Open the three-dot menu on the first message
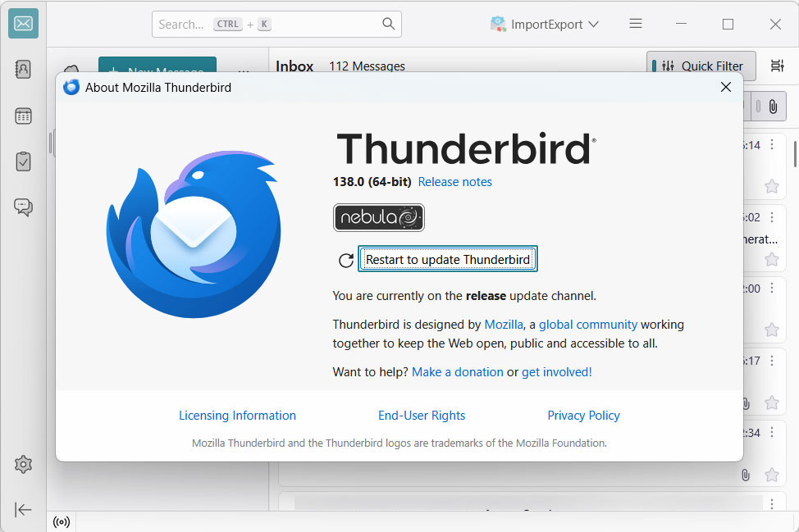The image size is (799, 532). click(x=771, y=143)
